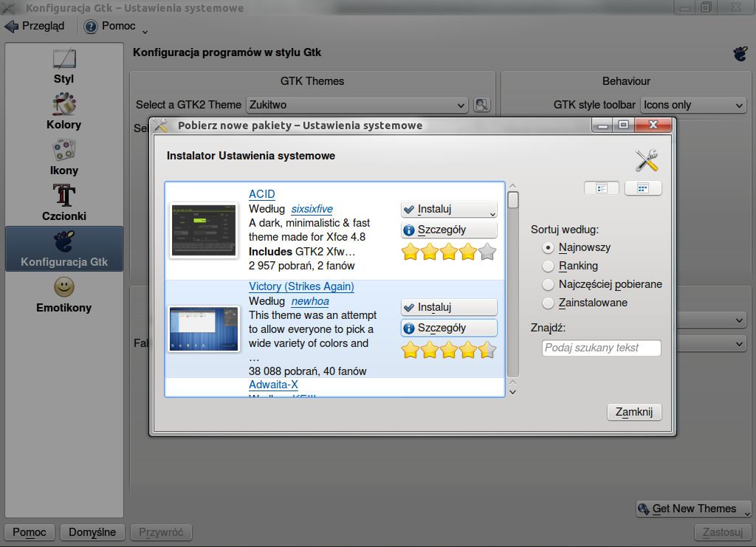
Task: Open the Kolory settings module
Action: coord(64,111)
